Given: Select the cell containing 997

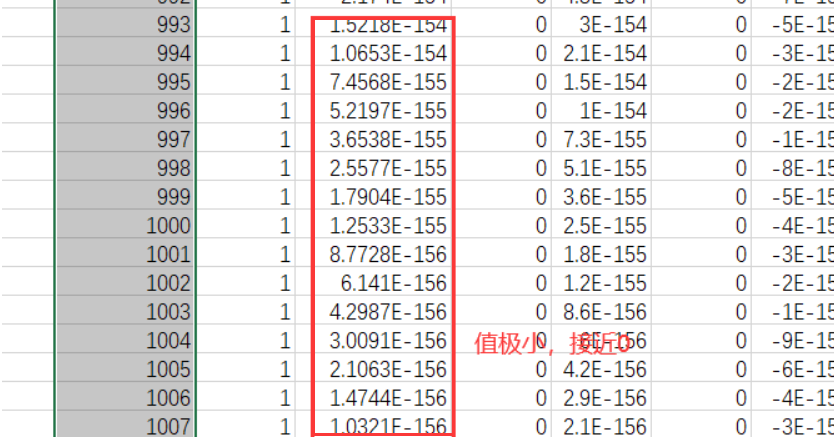Looking at the screenshot, I should click(x=126, y=139).
